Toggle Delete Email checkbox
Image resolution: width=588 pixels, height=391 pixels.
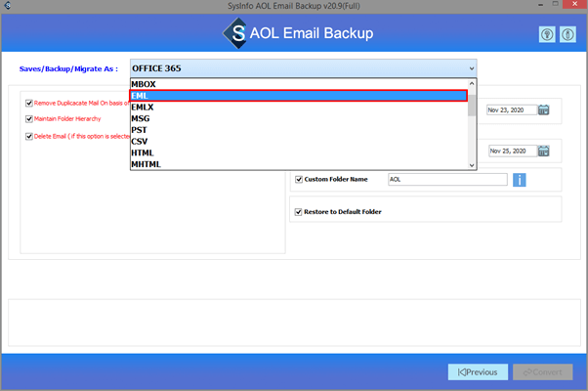click(29, 136)
